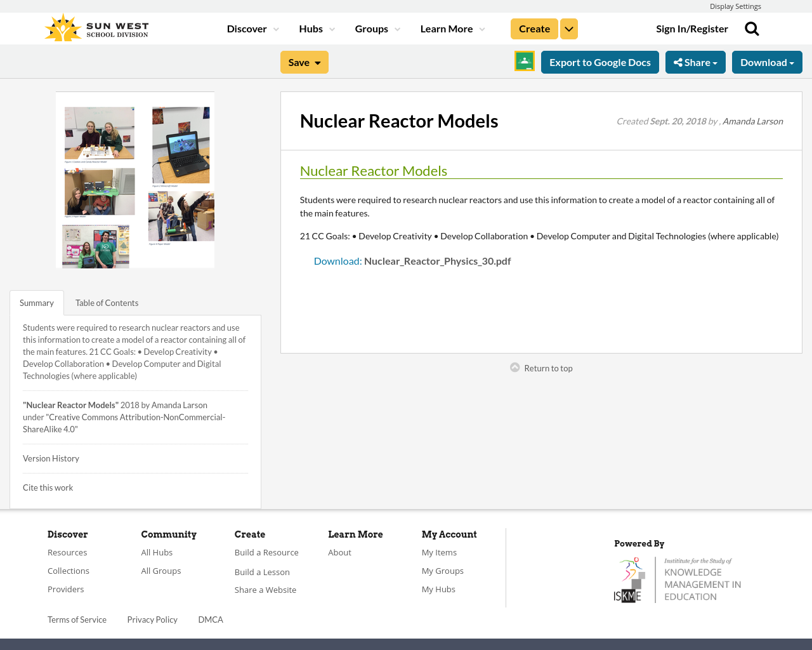Open the Download dropdown menu
Viewport: 812px width, 650px height.
(767, 62)
